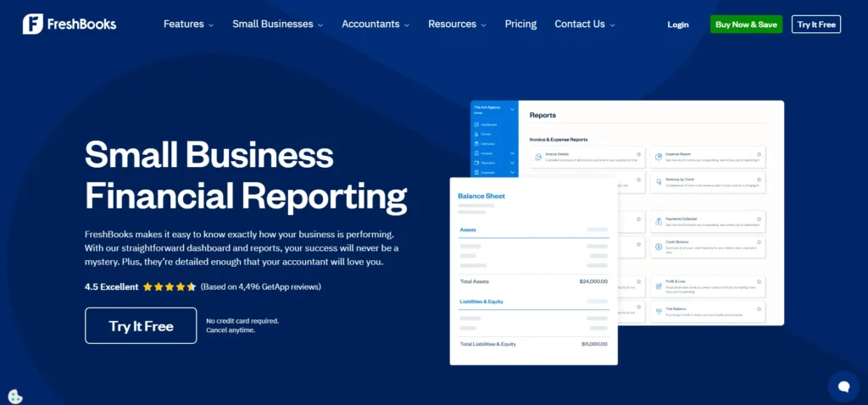Favorite the Expense Report star
868x405 pixels.
(759, 154)
